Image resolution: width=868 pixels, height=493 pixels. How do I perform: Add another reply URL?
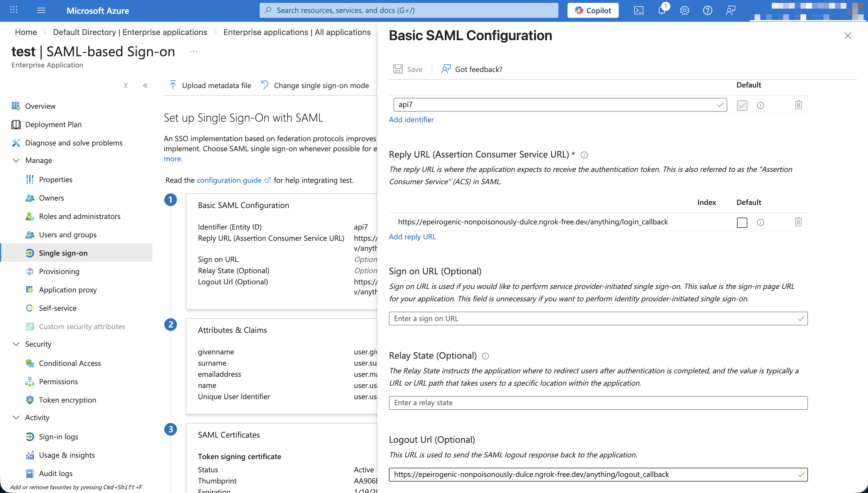pos(412,236)
